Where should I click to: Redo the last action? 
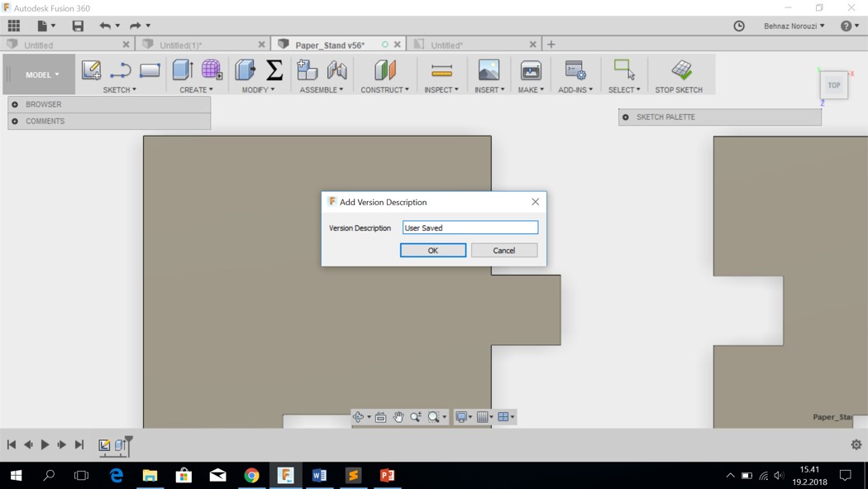click(x=135, y=26)
